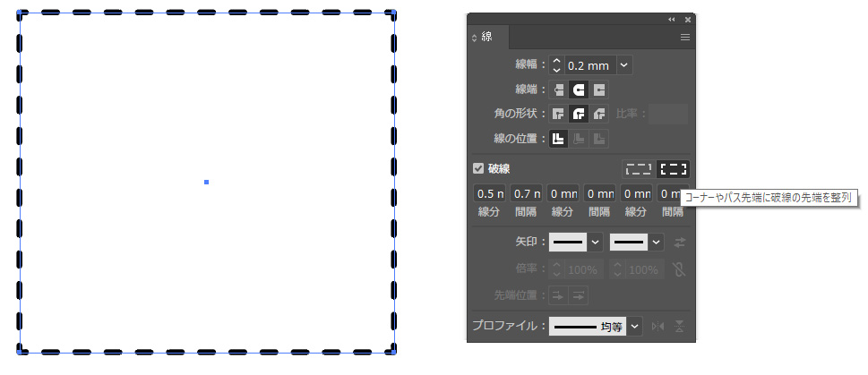This screenshot has width=868, height=375.
Task: Select the projecting cap line end icon
Action: pyautogui.click(x=598, y=89)
